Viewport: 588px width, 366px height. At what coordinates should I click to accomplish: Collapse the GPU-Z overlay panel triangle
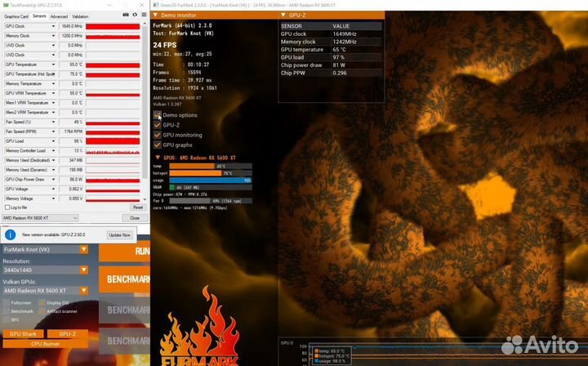pos(283,15)
